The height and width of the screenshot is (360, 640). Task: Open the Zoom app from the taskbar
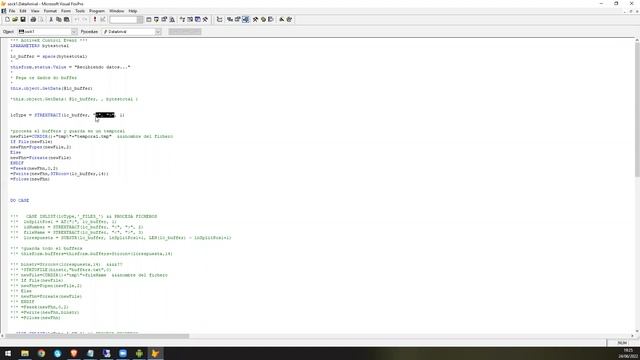123,353
